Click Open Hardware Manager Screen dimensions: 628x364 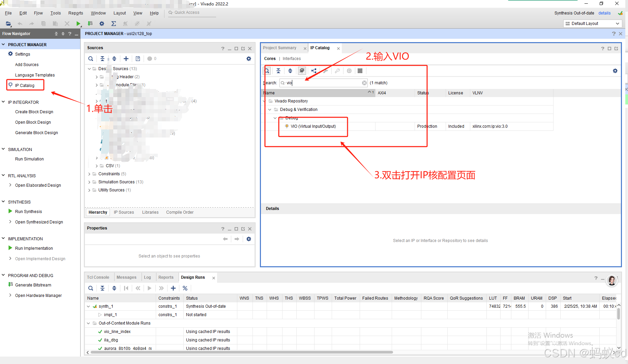[38, 296]
